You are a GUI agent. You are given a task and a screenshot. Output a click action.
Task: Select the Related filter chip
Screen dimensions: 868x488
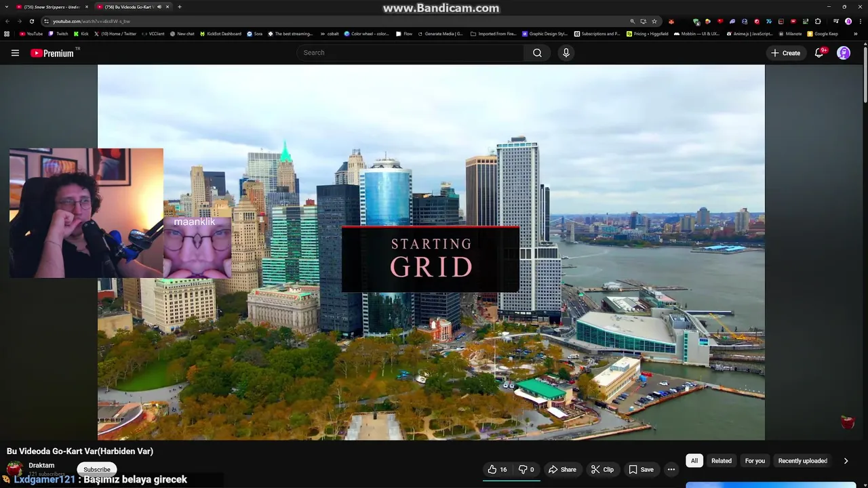point(722,461)
